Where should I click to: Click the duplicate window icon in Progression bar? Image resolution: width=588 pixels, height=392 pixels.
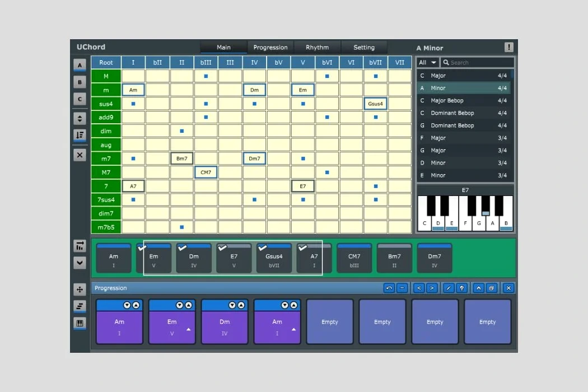[491, 288]
